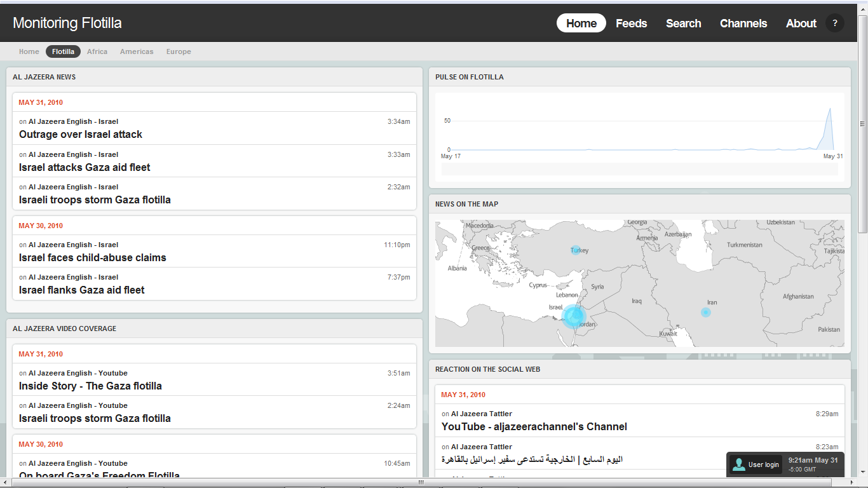This screenshot has width=868, height=488.
Task: Open 'Outrage over Israel attack' article
Action: tap(81, 134)
